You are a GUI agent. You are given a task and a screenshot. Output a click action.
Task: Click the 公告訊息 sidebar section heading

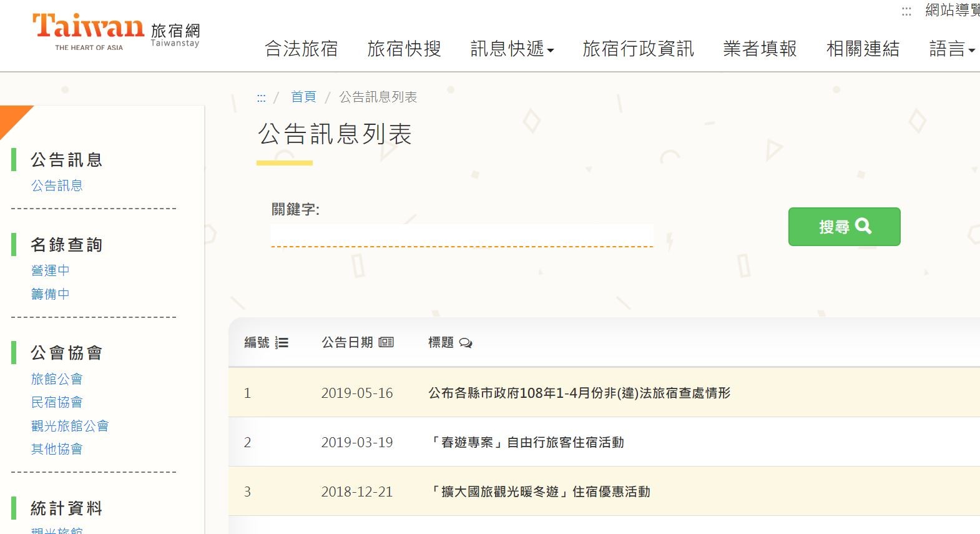67,160
